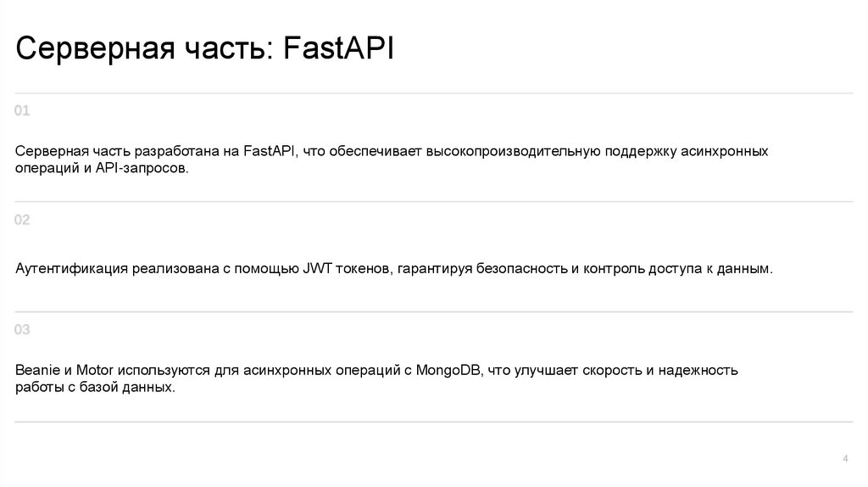Screen dimensions: 868x487
Task: Select the section number 03
Action: pyautogui.click(x=23, y=329)
